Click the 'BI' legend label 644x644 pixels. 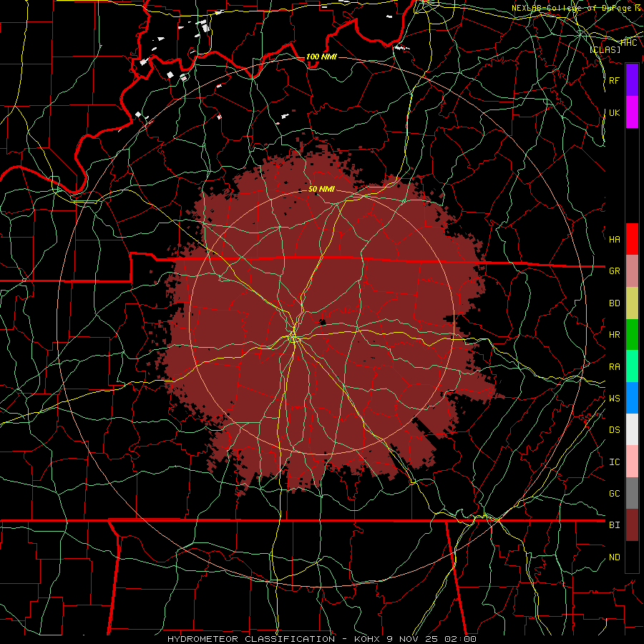coord(614,525)
